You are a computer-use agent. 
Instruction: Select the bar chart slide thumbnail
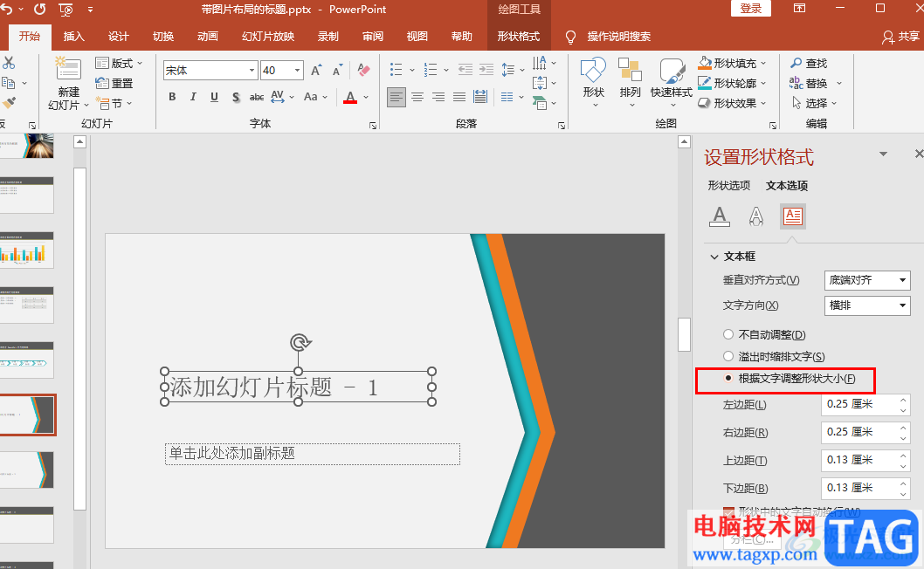point(27,250)
